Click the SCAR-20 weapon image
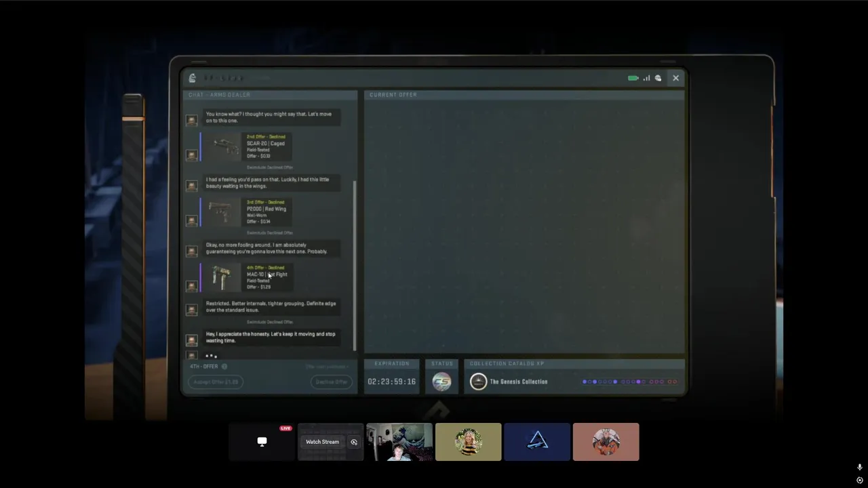 click(223, 146)
